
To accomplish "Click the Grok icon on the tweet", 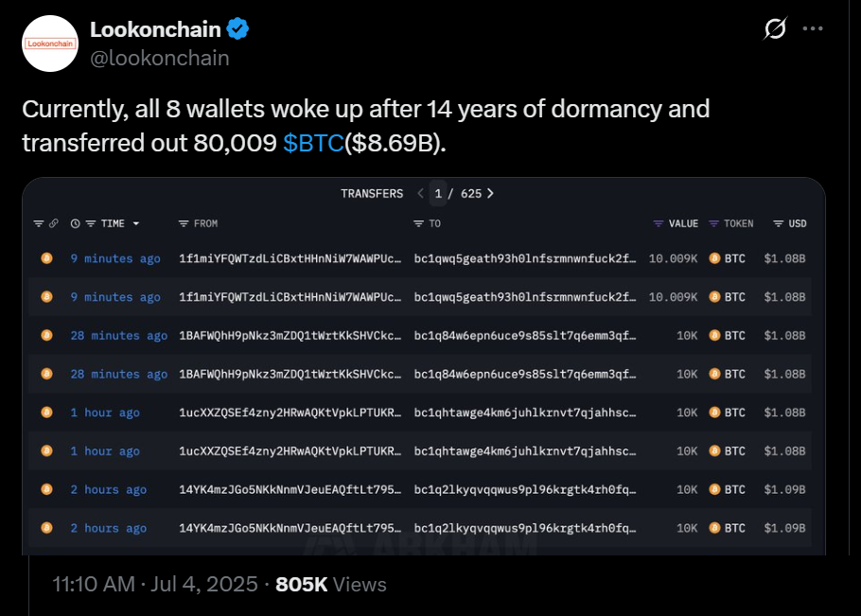I will point(775,29).
